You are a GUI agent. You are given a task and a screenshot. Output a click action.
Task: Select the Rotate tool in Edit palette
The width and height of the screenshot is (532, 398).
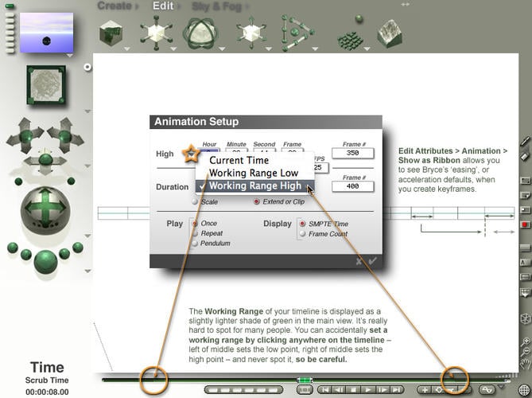click(200, 33)
